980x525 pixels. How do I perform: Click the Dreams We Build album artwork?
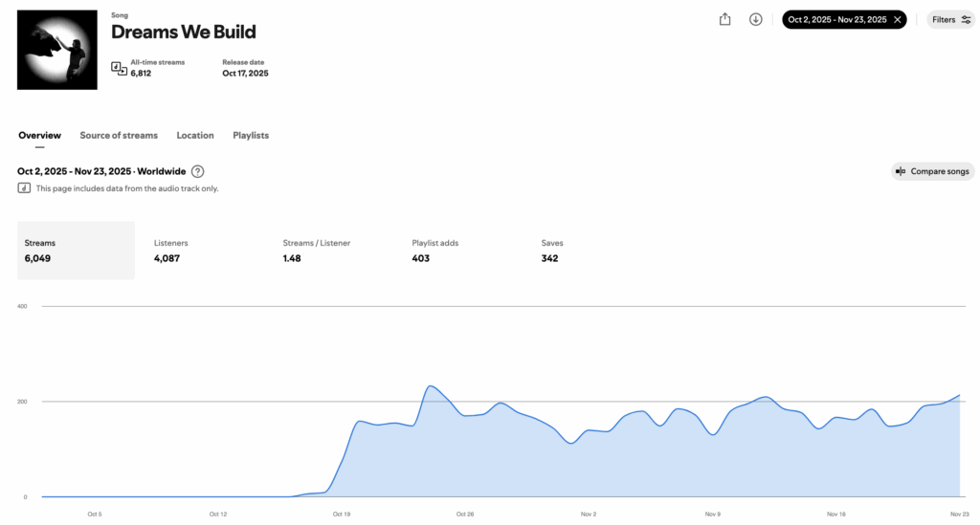57,50
